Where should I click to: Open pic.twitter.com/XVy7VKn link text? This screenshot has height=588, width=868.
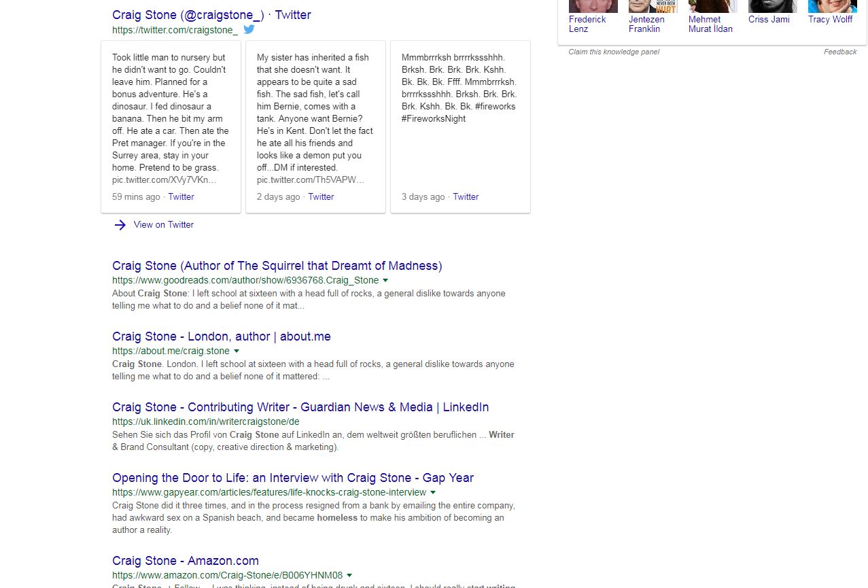[164, 180]
